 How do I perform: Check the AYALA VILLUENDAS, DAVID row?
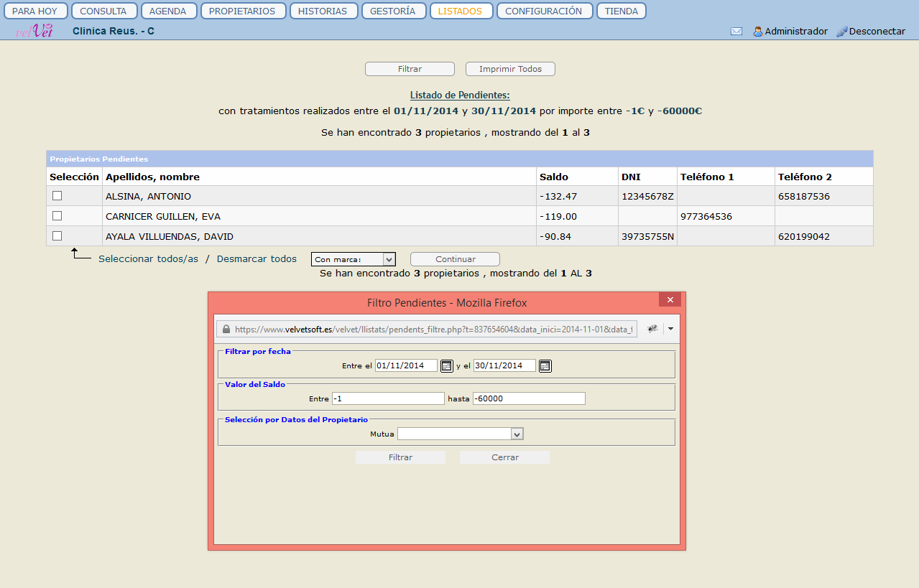(57, 235)
